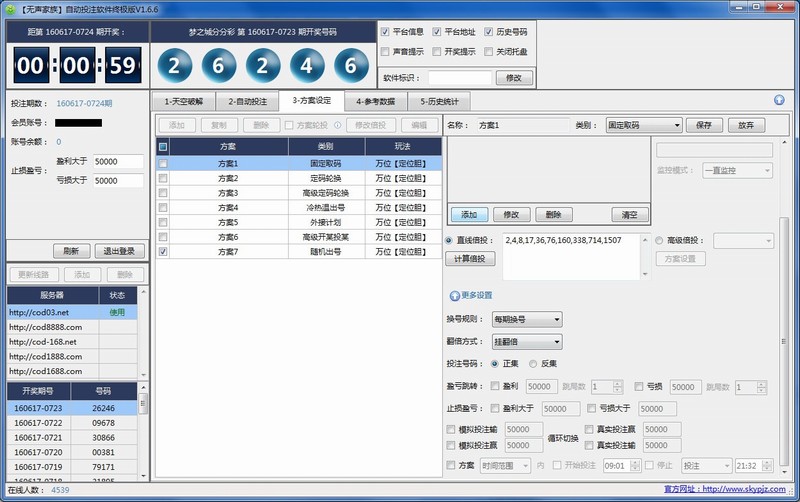Image resolution: width=800 pixels, height=502 pixels.
Task: Click the last winning number ball
Action: click(350, 67)
